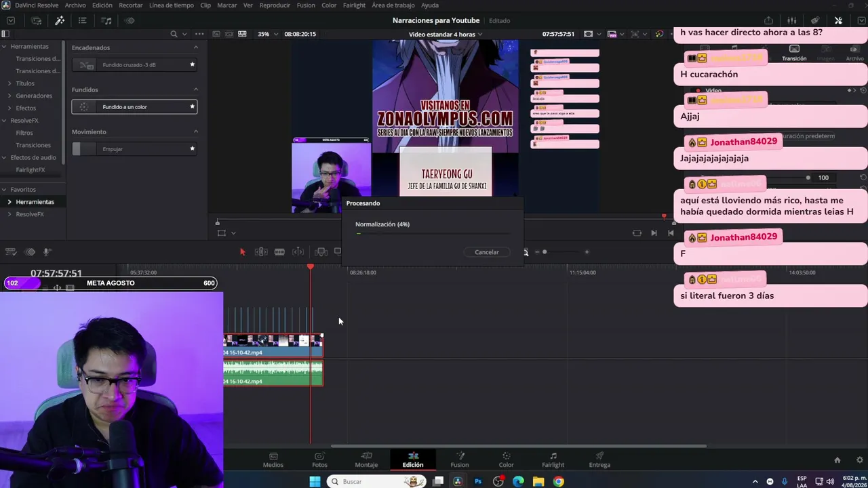Toggle favorite star for Empujar
This screenshot has width=868, height=488.
[193, 149]
